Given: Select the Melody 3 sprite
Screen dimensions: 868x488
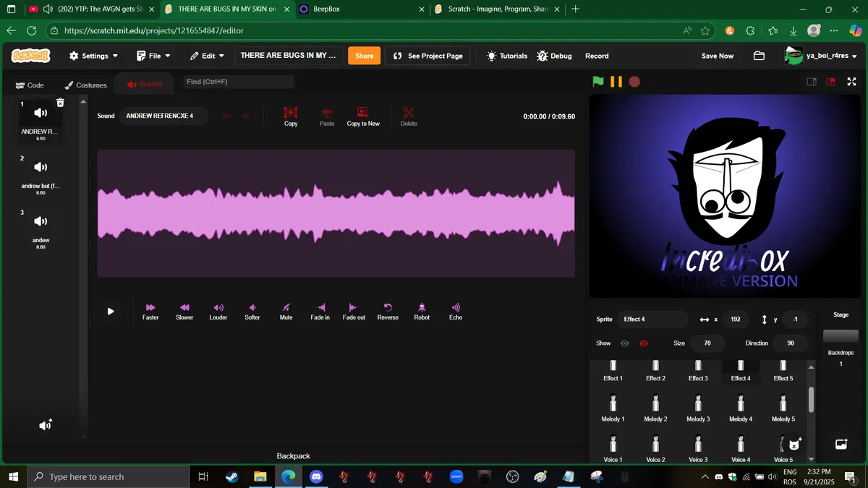Looking at the screenshot, I should tap(697, 408).
